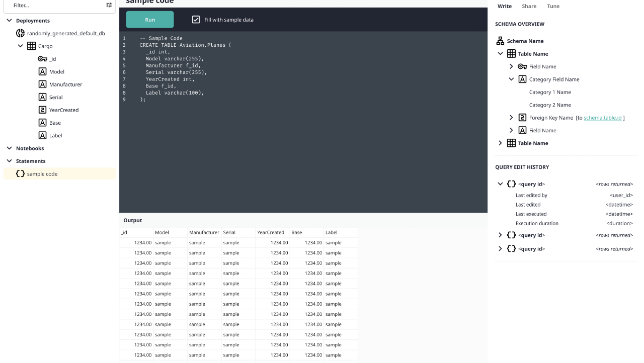Expand the Foreign Key Name chevron

coord(511,118)
